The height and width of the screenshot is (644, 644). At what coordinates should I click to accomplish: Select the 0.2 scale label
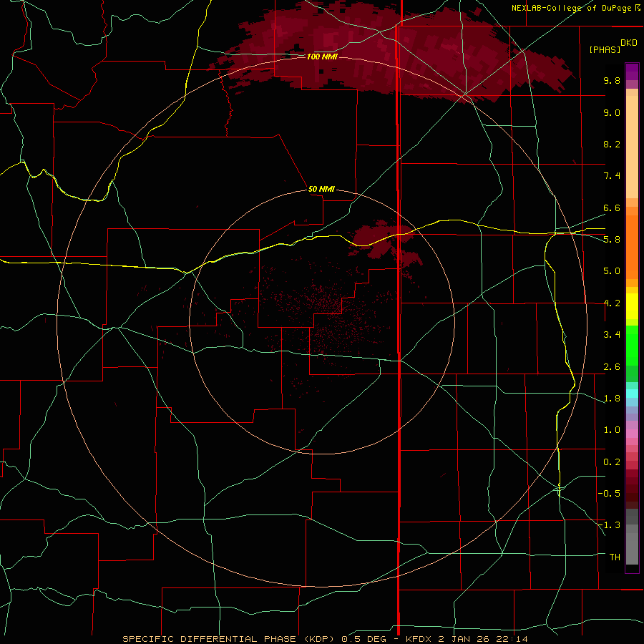tap(612, 462)
